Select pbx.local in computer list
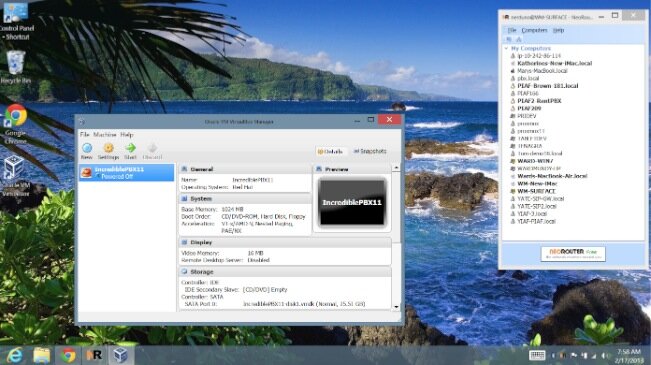Screen dimensions: 651x365 coord(528,78)
